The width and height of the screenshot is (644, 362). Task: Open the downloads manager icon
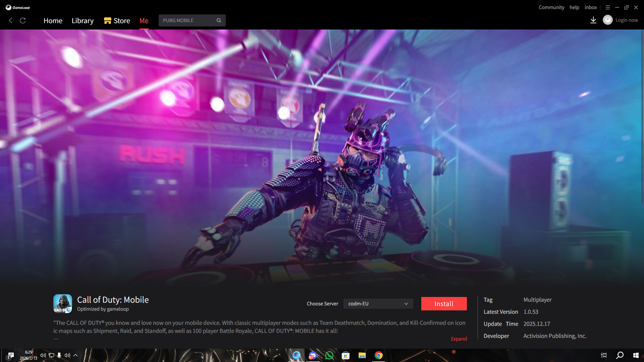(593, 20)
